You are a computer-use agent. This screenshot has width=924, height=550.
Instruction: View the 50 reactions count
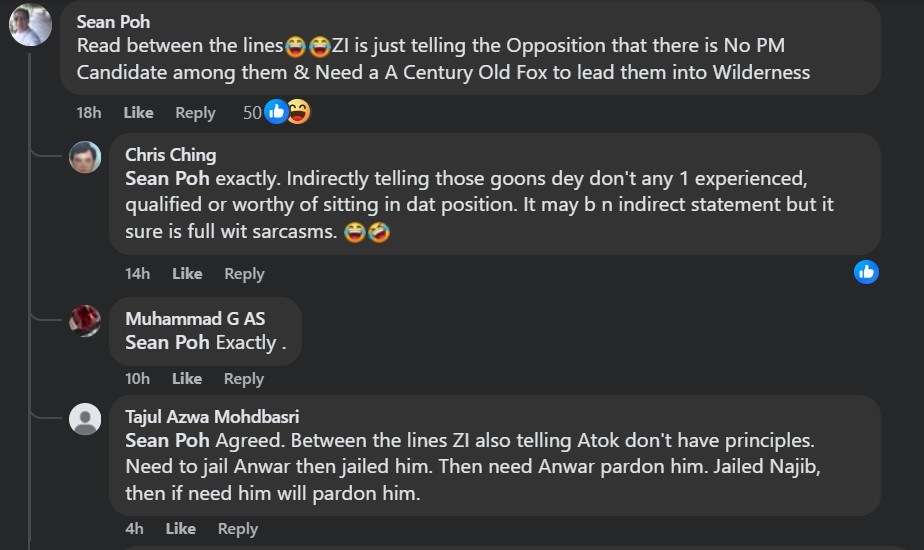pyautogui.click(x=252, y=113)
